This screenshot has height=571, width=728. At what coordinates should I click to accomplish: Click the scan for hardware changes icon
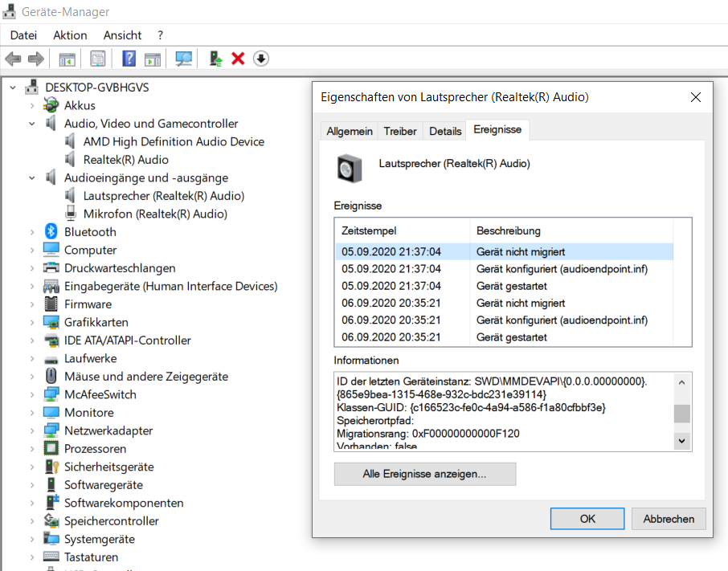[x=184, y=59]
